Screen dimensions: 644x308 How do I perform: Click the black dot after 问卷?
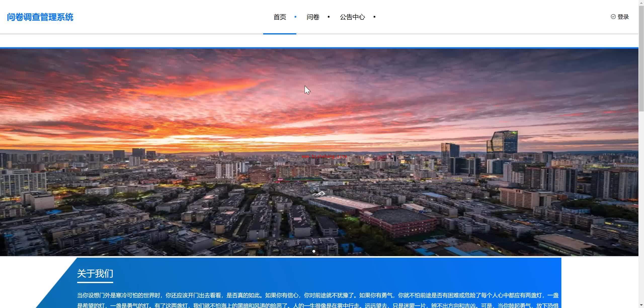point(329,17)
